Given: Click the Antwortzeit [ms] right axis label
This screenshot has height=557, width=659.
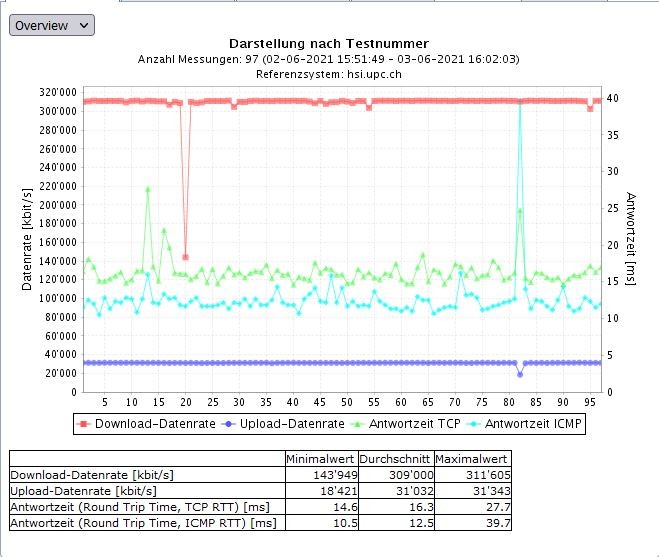Looking at the screenshot, I should click(631, 238).
